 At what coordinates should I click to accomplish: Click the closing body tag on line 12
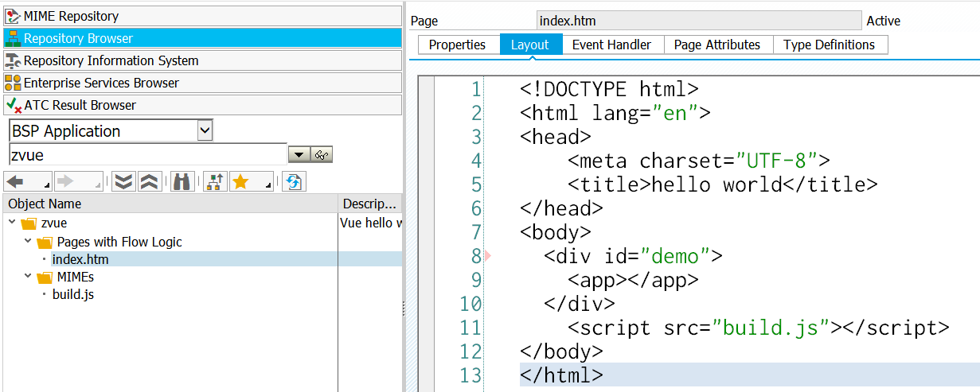561,351
